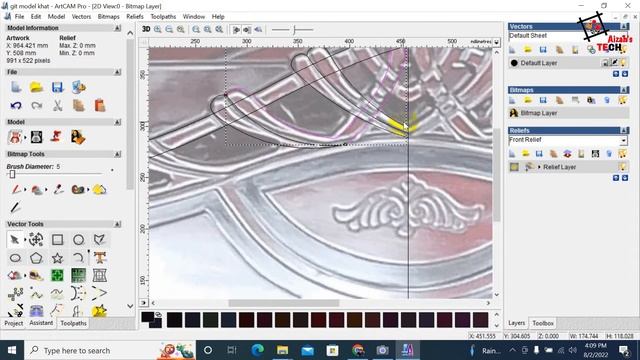Toggle all relief layers visibility bulb
The height and width of the screenshot is (360, 640).
[622, 153]
